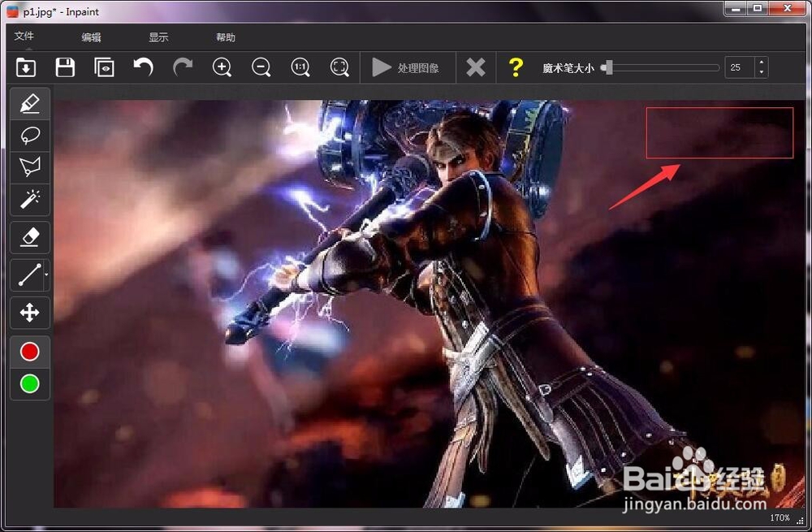Select the Move tool

(30, 313)
